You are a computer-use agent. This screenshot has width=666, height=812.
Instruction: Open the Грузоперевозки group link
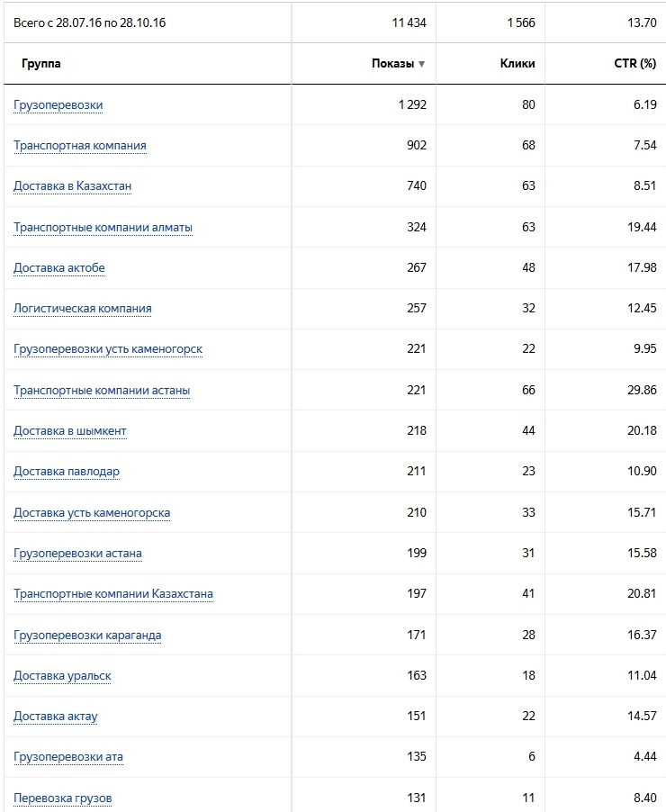point(58,105)
